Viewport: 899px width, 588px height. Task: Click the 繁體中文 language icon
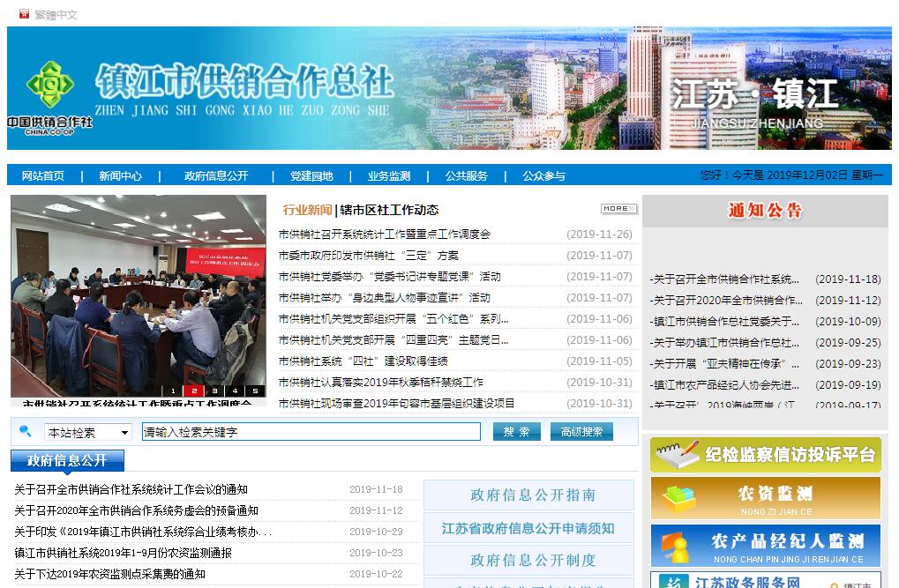[25, 14]
